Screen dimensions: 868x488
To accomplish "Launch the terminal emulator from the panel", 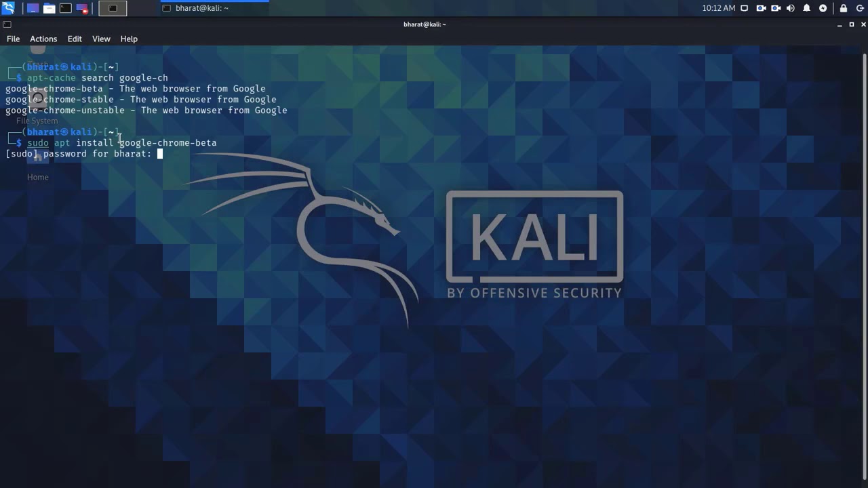I will coord(66,8).
